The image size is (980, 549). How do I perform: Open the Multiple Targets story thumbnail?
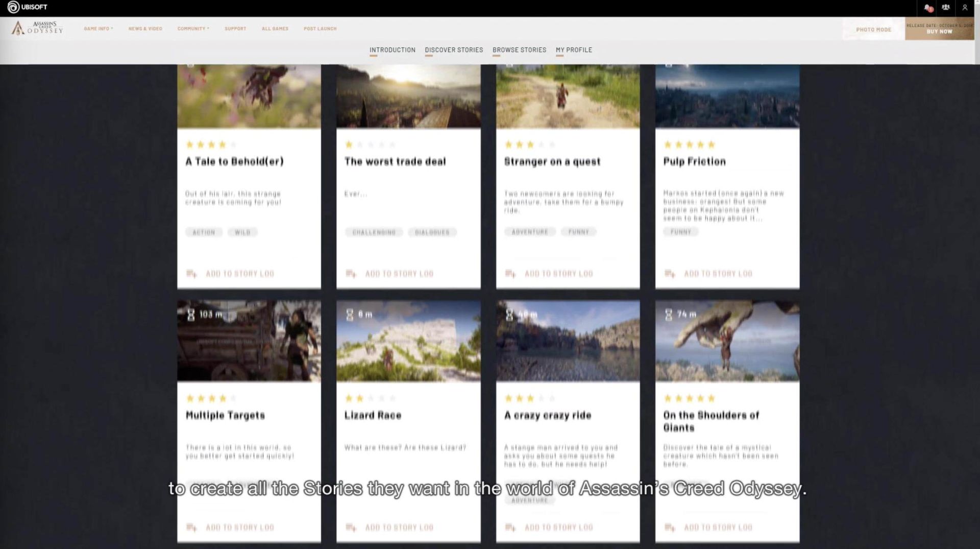(249, 341)
